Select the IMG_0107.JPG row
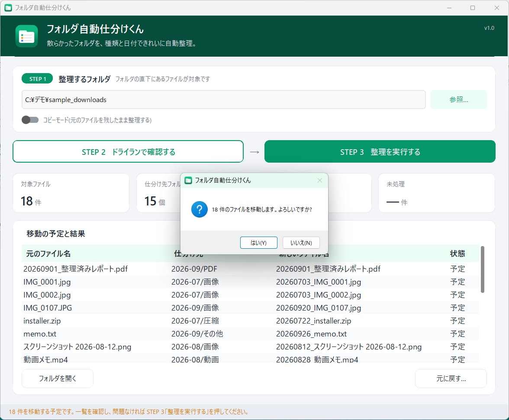The height and width of the screenshot is (420, 509). coord(250,308)
